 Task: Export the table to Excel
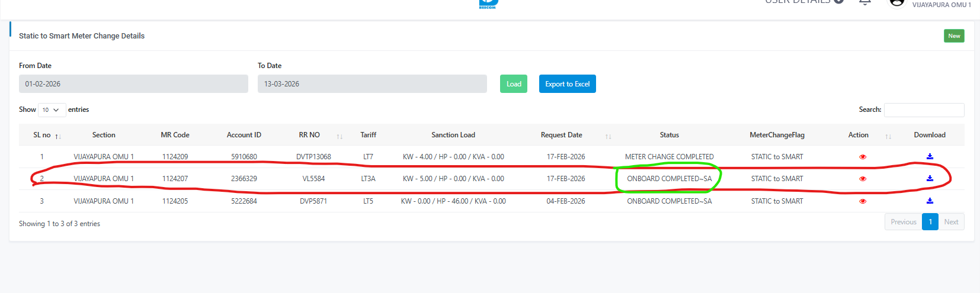567,84
